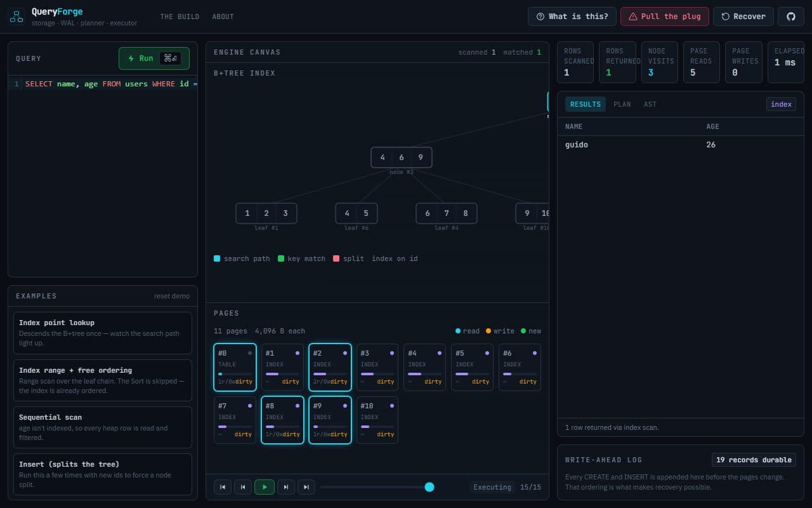Load the Index point lookup example
This screenshot has width=812, height=508.
point(103,333)
